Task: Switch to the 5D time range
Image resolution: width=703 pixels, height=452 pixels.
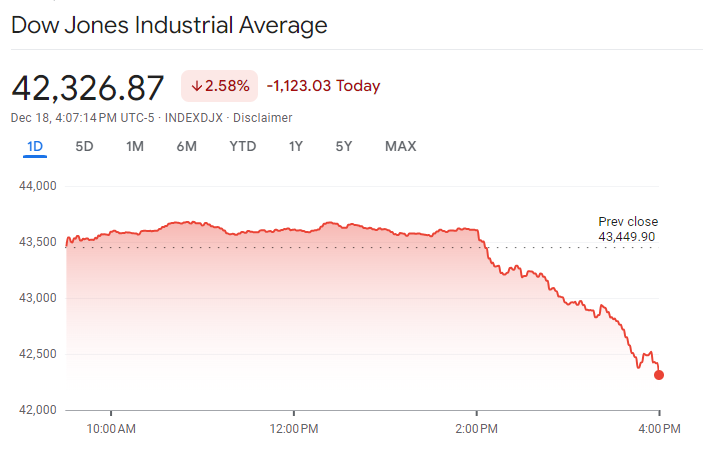Action: pyautogui.click(x=85, y=147)
